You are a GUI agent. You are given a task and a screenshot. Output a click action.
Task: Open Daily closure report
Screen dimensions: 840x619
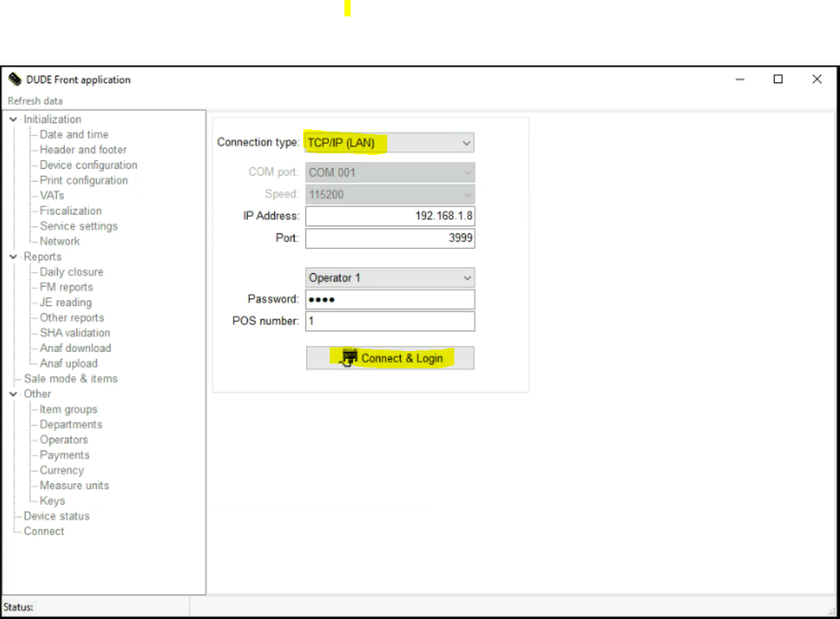tap(71, 272)
